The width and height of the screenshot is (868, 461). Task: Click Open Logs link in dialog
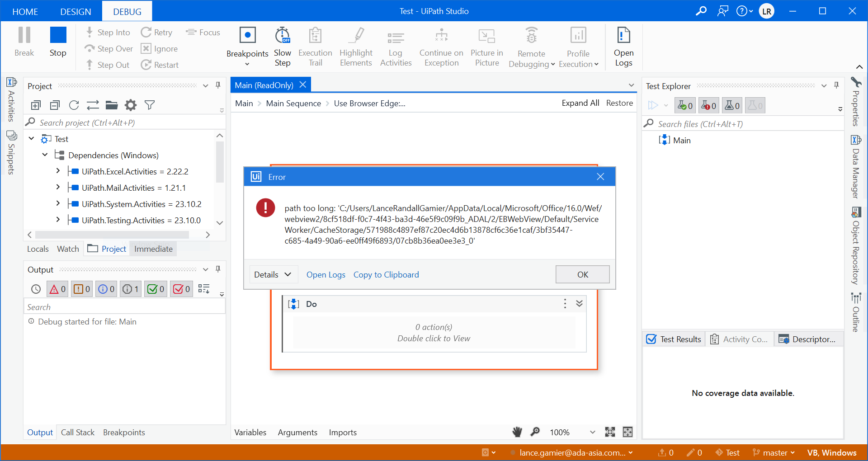pos(325,274)
